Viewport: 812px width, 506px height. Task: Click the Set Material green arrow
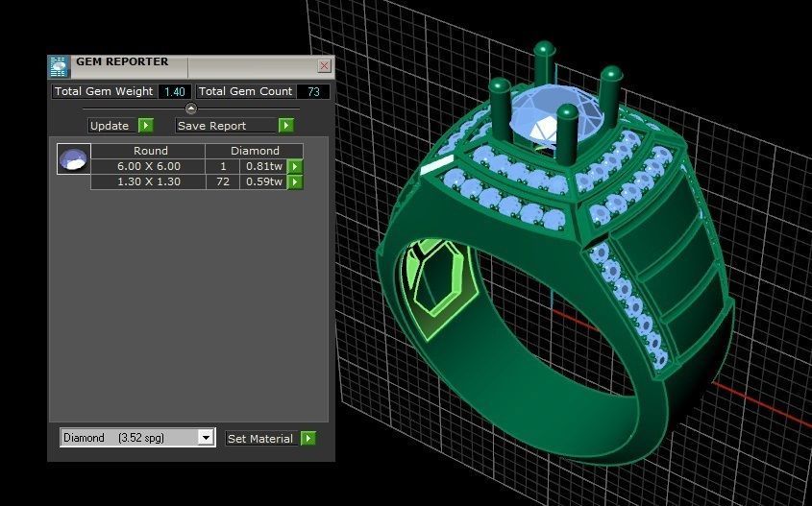308,438
